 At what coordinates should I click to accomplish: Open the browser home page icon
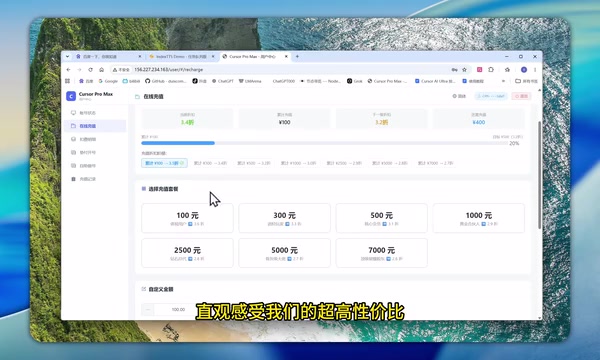[x=101, y=70]
